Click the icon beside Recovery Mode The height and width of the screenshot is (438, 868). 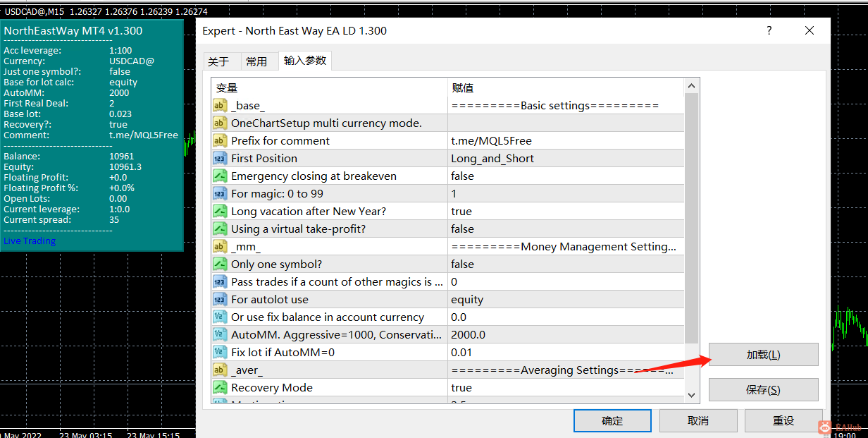220,388
